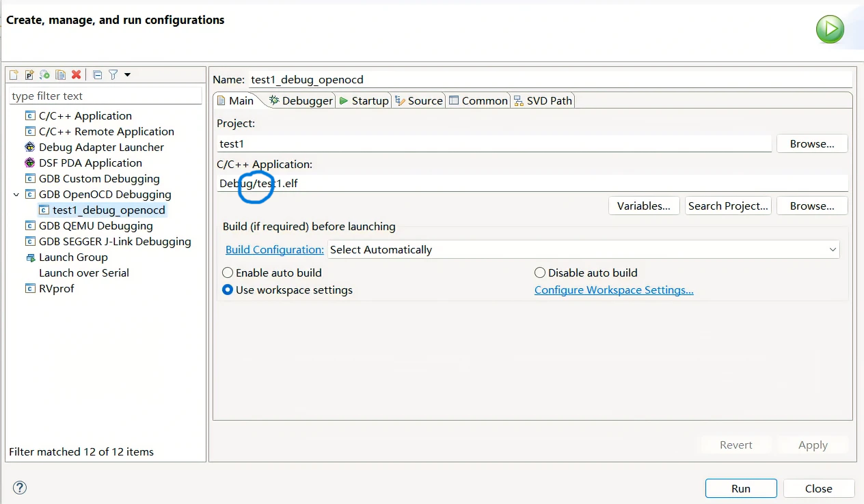The height and width of the screenshot is (504, 864).
Task: Collapse all configuration tree items
Action: pos(97,74)
